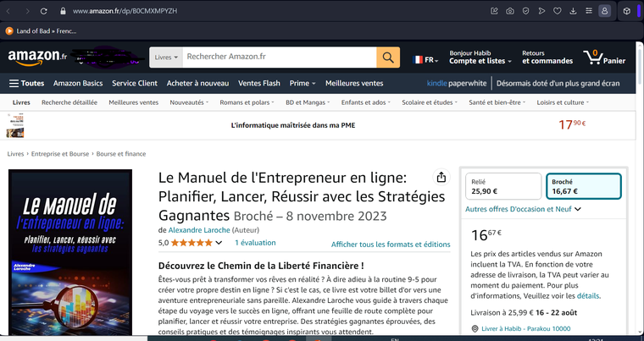Viewport: 644px width, 341px height.
Task: Open Meilleures ventes in dark nav bar
Action: point(354,83)
